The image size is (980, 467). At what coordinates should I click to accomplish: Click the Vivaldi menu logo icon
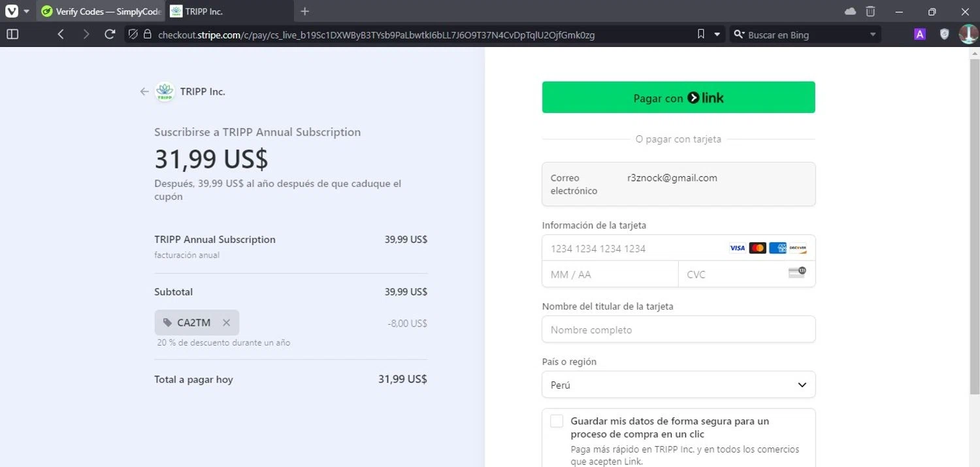tap(11, 11)
